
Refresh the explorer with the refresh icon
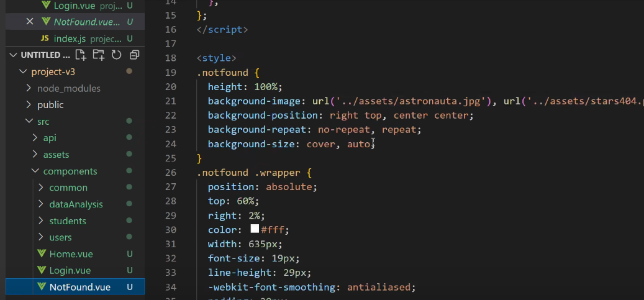[116, 55]
